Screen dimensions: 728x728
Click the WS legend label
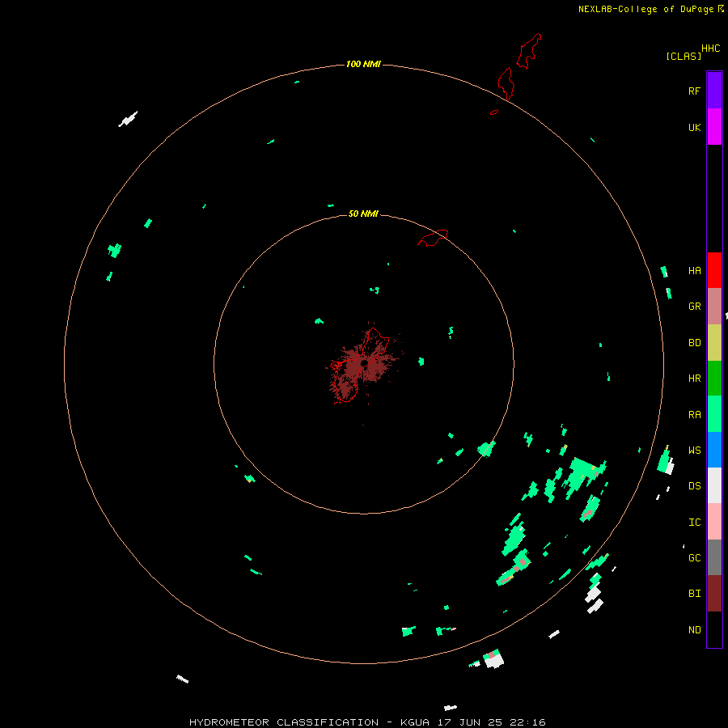pyautogui.click(x=694, y=450)
